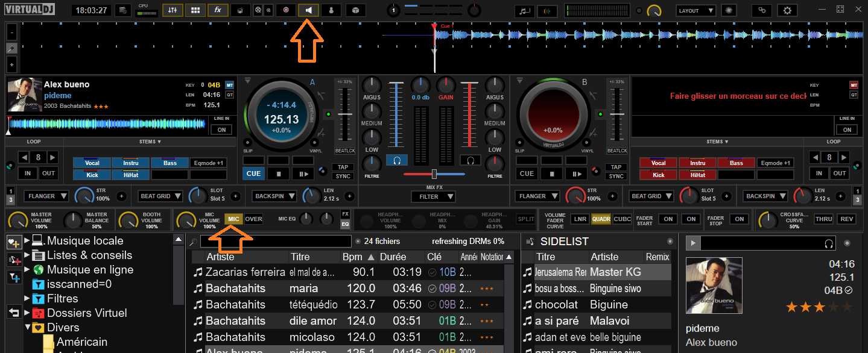Viewport: 868px width, 353px height.
Task: Click the red record icon in top toolbar
Action: 286,10
